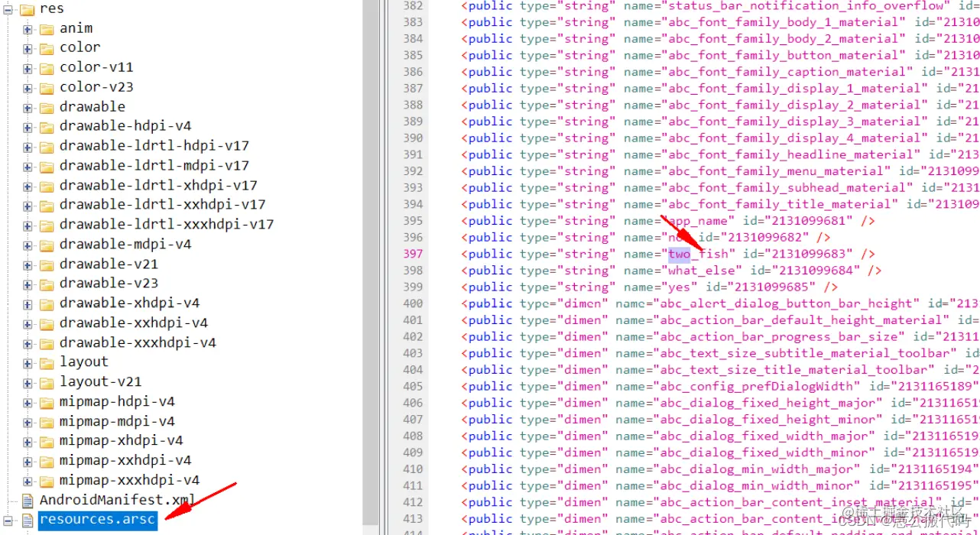Click abc_font_family_title_material on line 394
980x535 pixels.
pos(779,204)
